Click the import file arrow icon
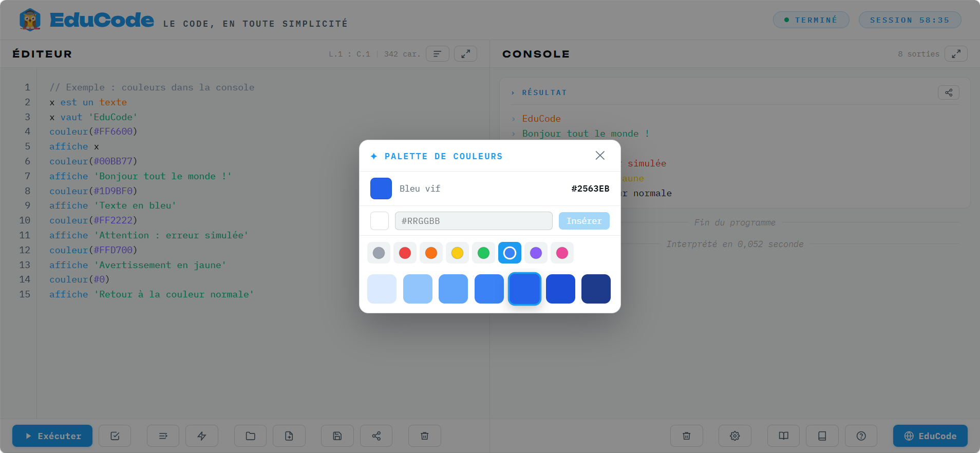 pos(289,436)
